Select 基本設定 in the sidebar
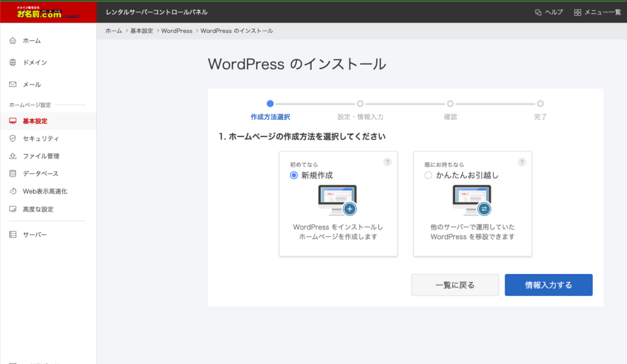The width and height of the screenshot is (627, 364). (48, 121)
